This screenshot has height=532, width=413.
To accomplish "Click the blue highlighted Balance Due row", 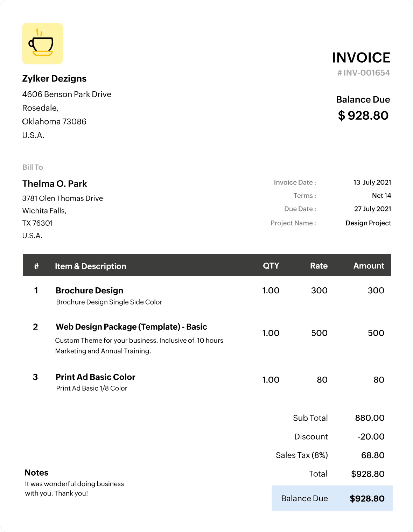I will coord(332,498).
